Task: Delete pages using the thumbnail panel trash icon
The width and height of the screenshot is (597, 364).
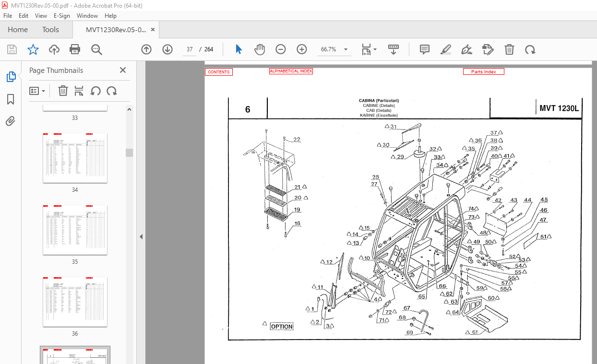Action: click(x=63, y=91)
